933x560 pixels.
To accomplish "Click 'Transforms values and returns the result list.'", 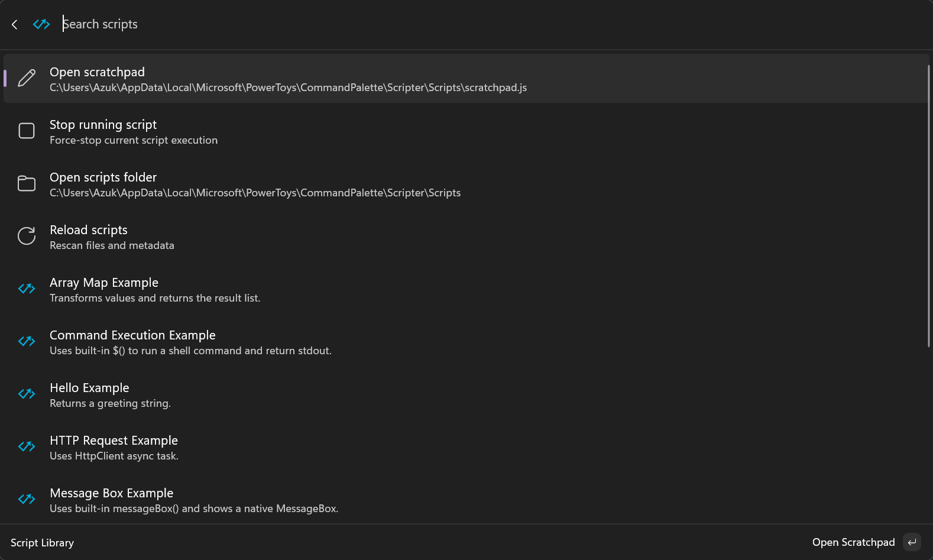I will tap(155, 298).
